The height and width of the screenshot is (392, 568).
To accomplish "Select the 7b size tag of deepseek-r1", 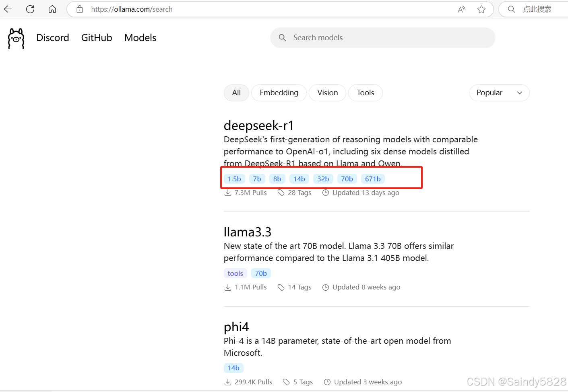I will point(257,179).
